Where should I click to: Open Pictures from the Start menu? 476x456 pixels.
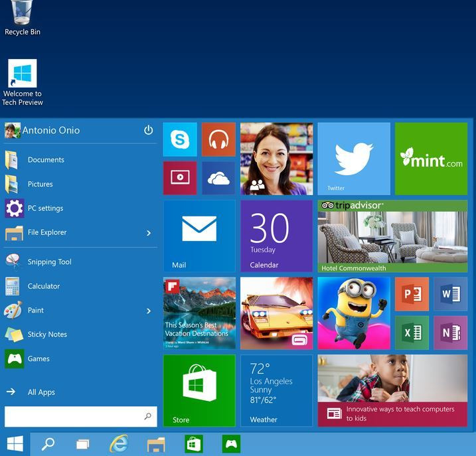pos(80,184)
